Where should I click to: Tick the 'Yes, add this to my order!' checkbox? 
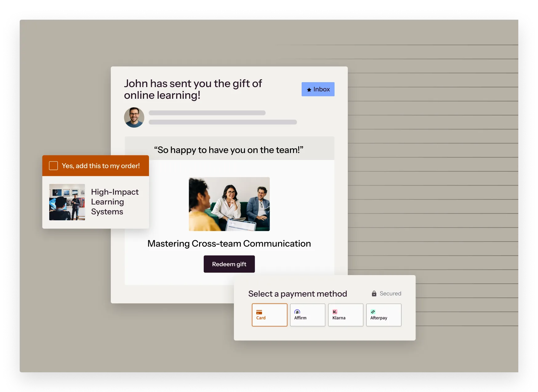53,166
